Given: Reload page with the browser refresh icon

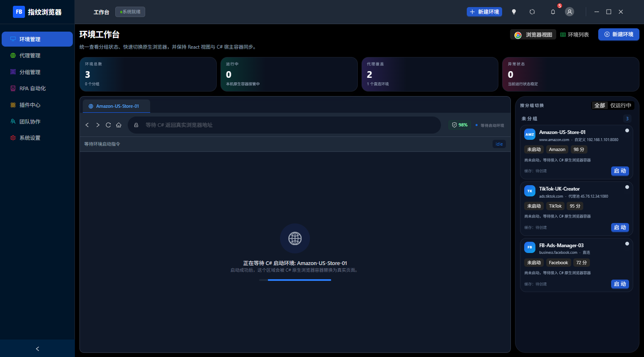Looking at the screenshot, I should tap(108, 125).
